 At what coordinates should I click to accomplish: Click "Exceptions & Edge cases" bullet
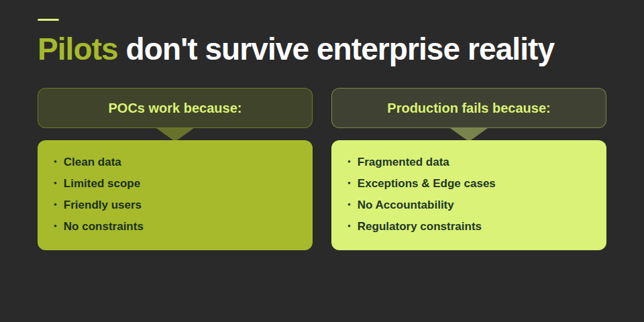coord(427,183)
